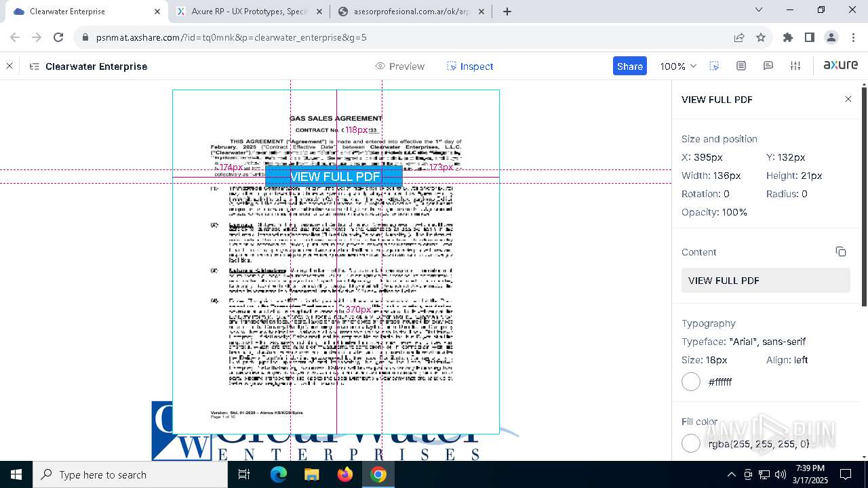
Task: Click the blue Share button
Action: click(630, 66)
